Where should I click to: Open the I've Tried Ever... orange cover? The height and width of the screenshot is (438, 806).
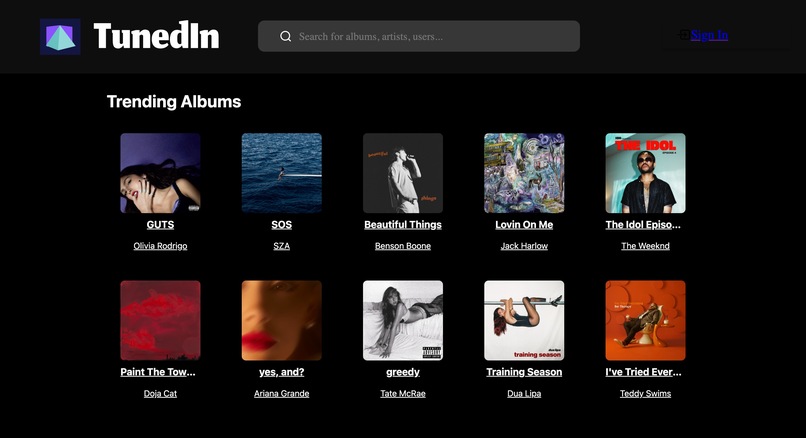tap(646, 320)
